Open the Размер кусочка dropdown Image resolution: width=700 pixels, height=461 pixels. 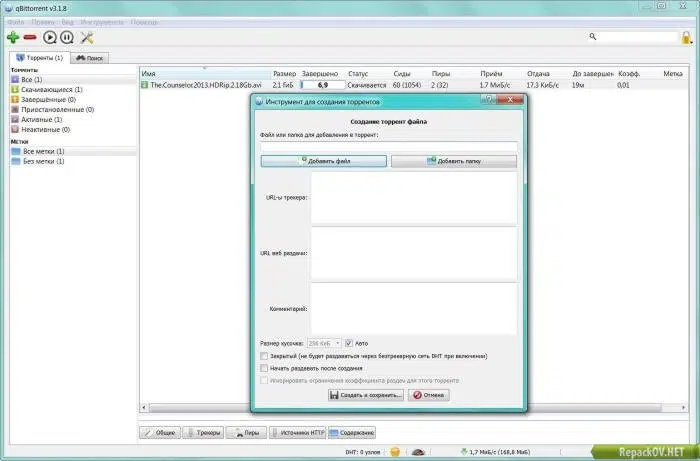[x=324, y=343]
